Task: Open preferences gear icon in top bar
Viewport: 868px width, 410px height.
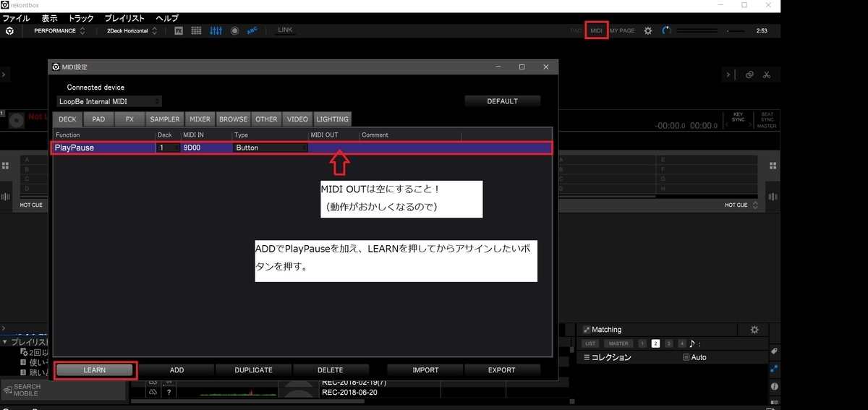Action: click(648, 31)
